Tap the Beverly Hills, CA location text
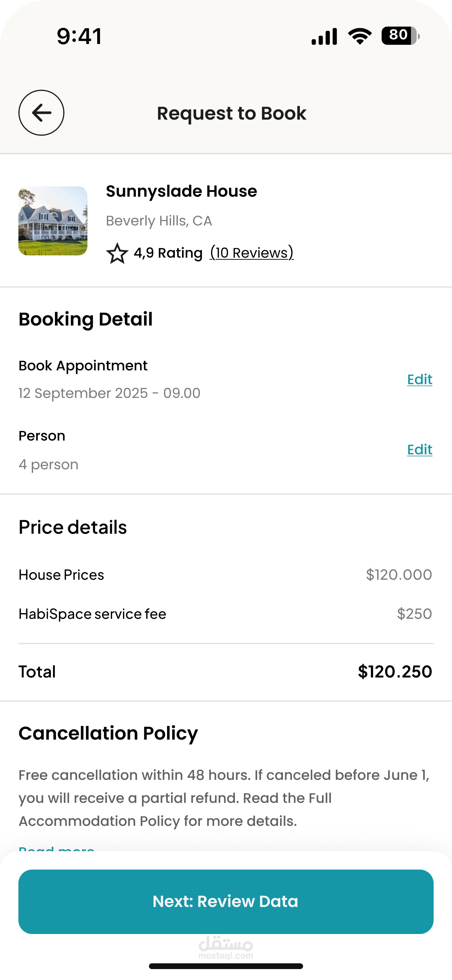The height and width of the screenshot is (980, 452). point(159,221)
